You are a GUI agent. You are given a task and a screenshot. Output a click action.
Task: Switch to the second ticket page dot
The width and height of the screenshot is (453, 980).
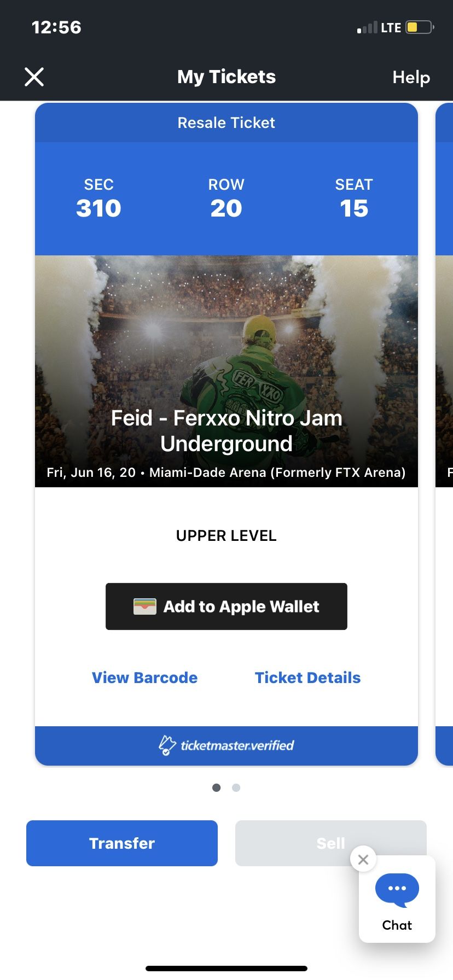click(x=236, y=787)
